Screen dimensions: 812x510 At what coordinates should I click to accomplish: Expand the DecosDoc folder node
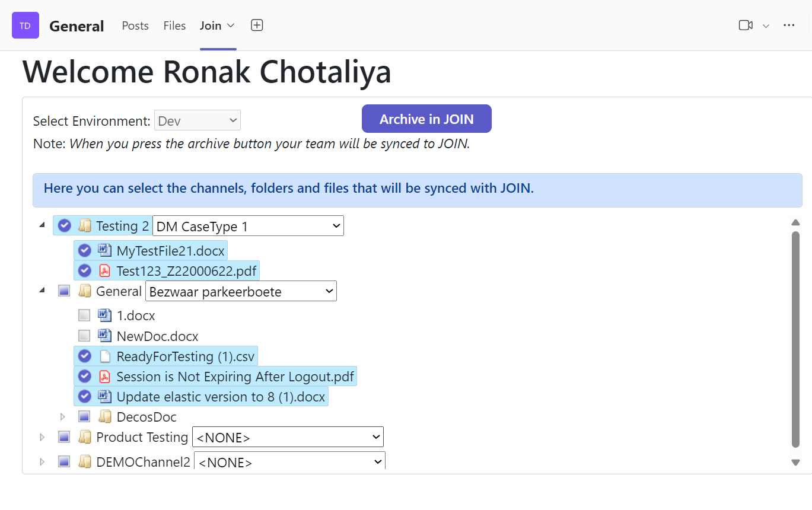62,417
